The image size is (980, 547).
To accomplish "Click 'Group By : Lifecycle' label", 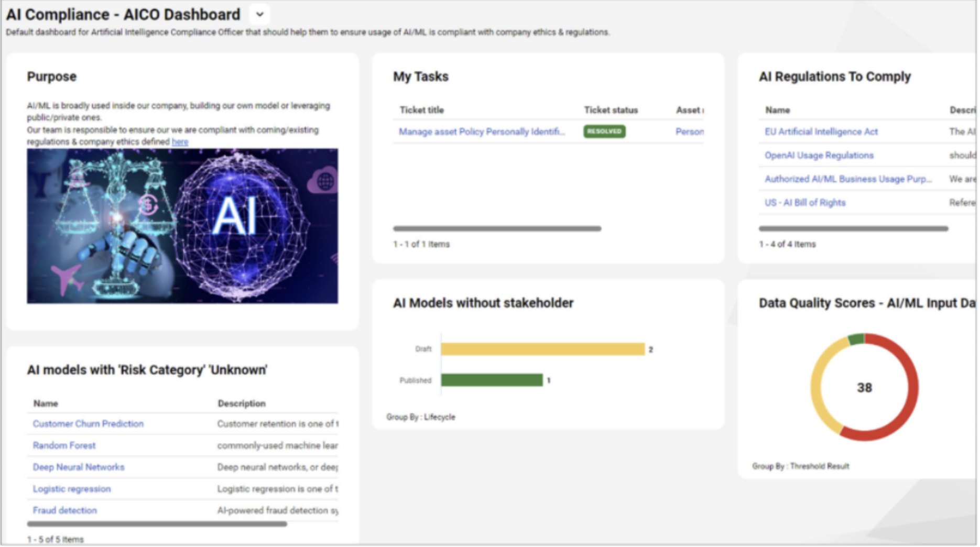I will coord(421,417).
